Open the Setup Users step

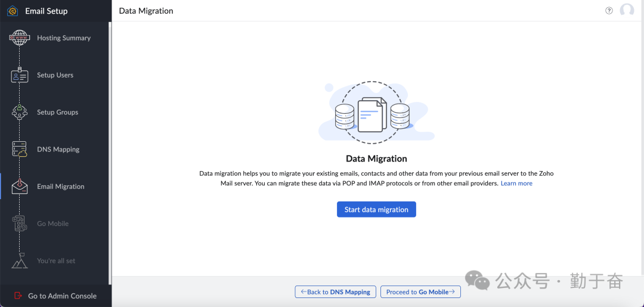coord(55,76)
